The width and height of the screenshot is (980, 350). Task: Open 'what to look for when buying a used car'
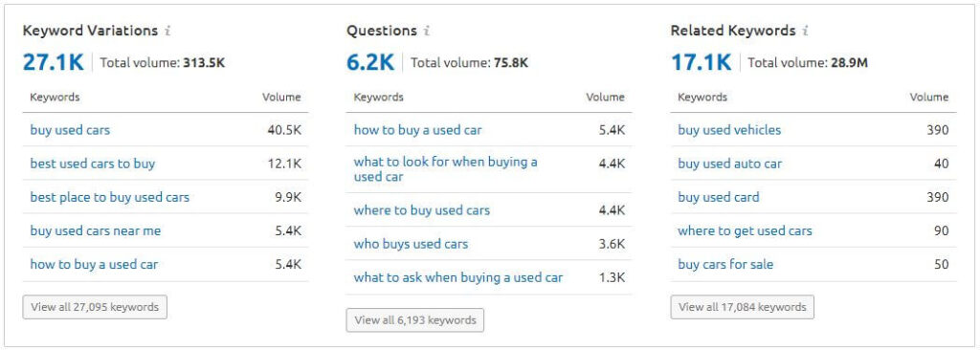pos(446,169)
